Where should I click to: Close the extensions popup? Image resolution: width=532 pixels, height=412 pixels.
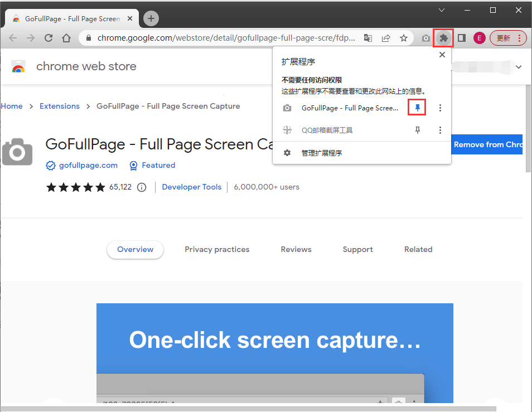[x=442, y=55]
